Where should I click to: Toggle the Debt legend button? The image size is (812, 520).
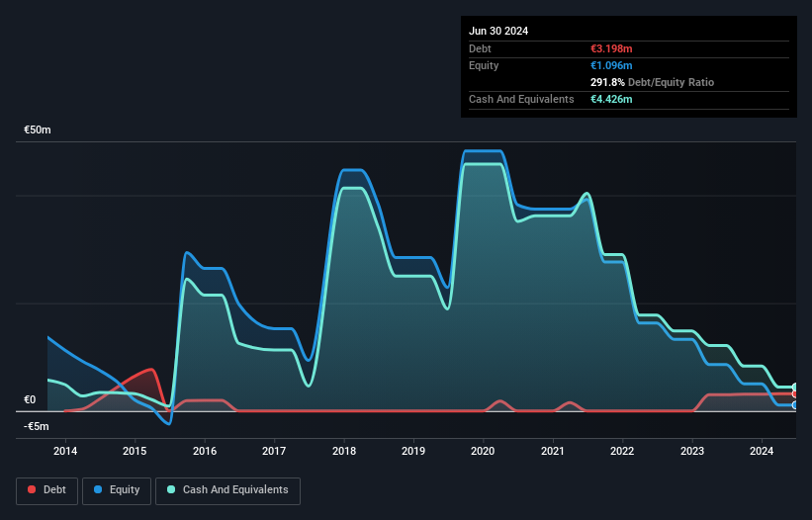[x=47, y=490]
